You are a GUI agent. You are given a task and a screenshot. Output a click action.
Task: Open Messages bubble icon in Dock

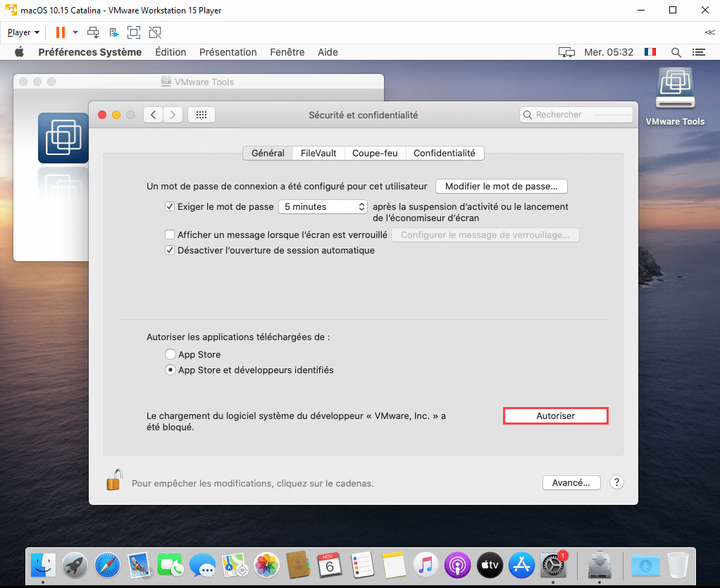tap(202, 565)
